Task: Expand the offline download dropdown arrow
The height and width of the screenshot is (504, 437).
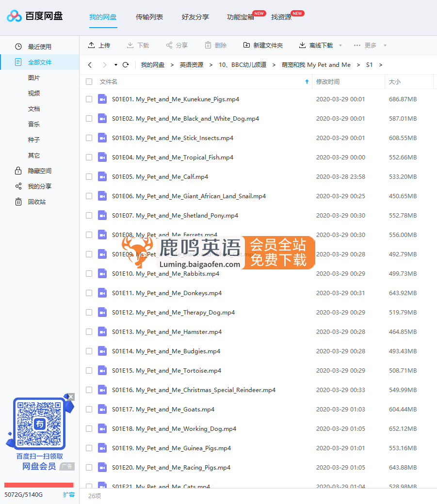Action: [x=340, y=46]
